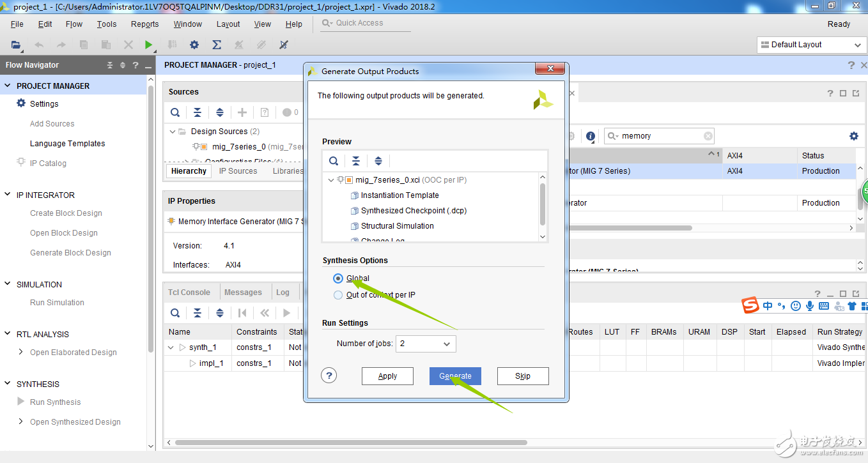Open the Flow menu

click(x=74, y=24)
